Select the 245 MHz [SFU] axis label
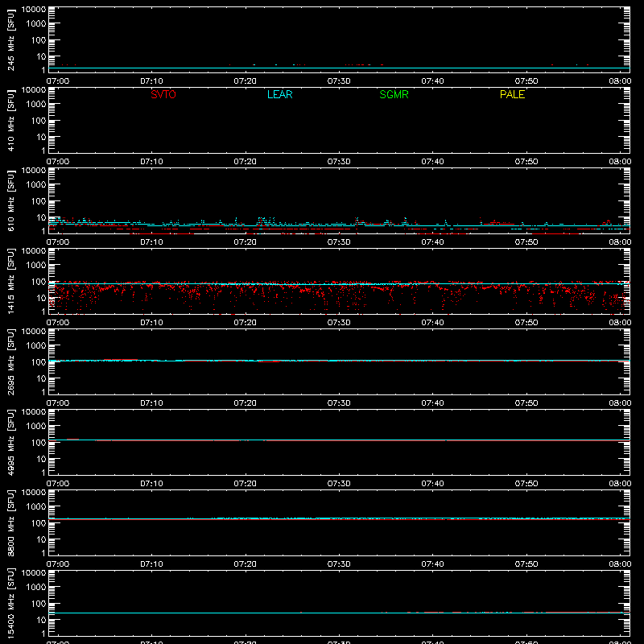Image resolution: width=644 pixels, height=644 pixels. [x=10, y=40]
